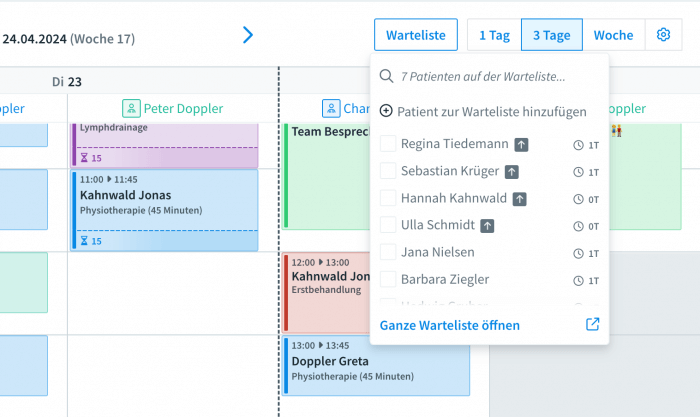Select the 3 Tage view

point(551,35)
